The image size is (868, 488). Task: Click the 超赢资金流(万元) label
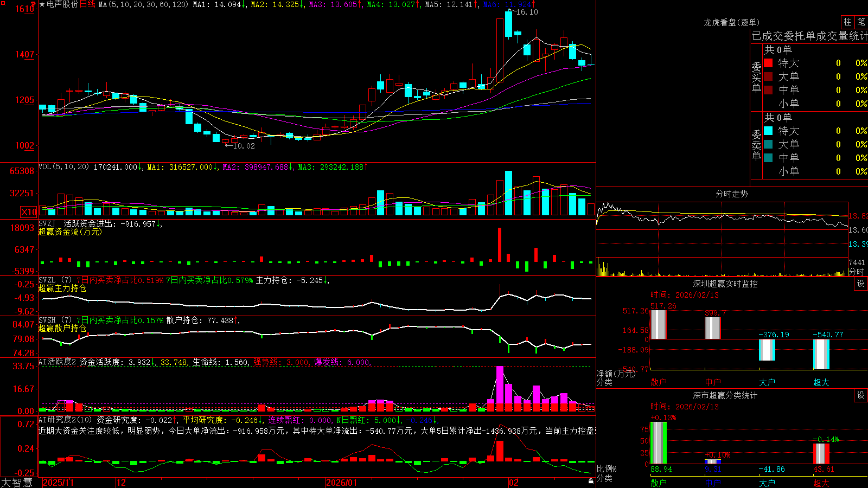pos(70,232)
